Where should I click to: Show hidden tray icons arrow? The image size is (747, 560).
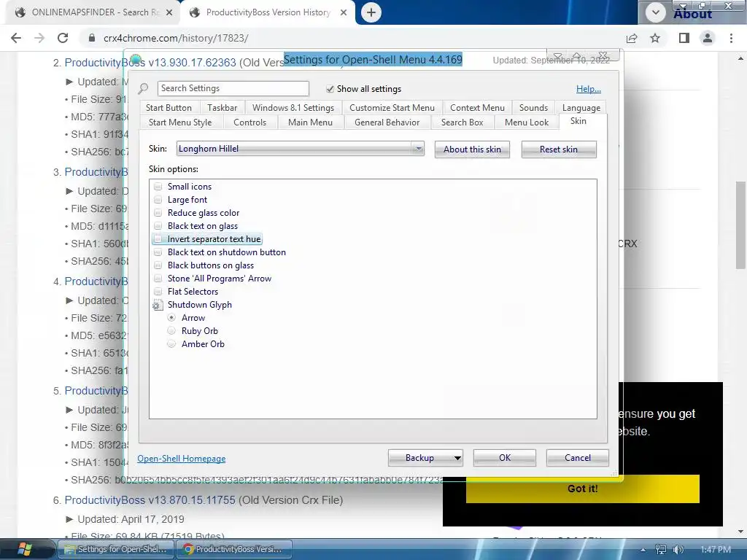pyautogui.click(x=643, y=550)
